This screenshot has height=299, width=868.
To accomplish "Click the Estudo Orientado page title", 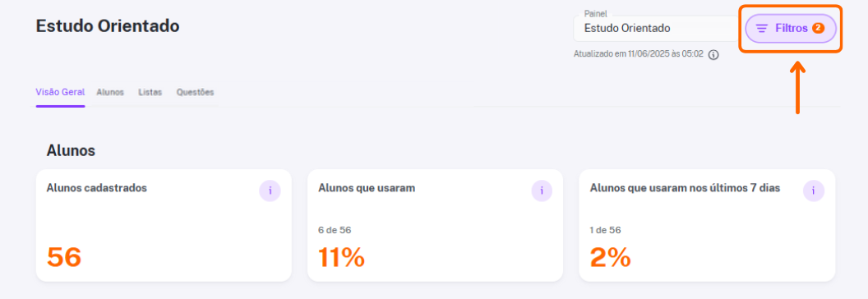I will coord(108,26).
